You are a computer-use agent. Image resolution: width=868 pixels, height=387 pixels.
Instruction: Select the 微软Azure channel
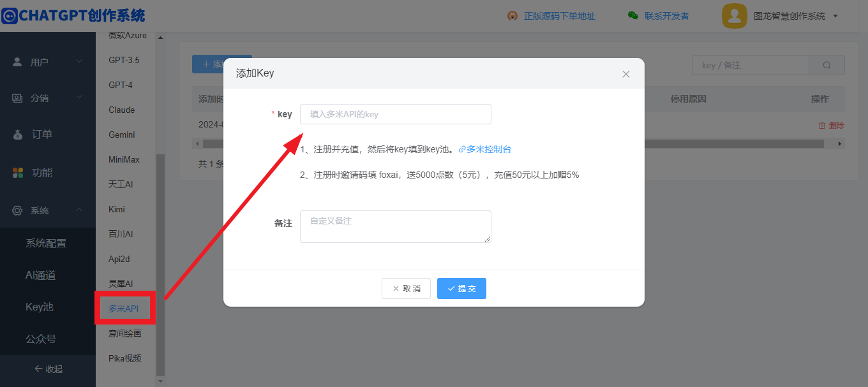(x=128, y=35)
